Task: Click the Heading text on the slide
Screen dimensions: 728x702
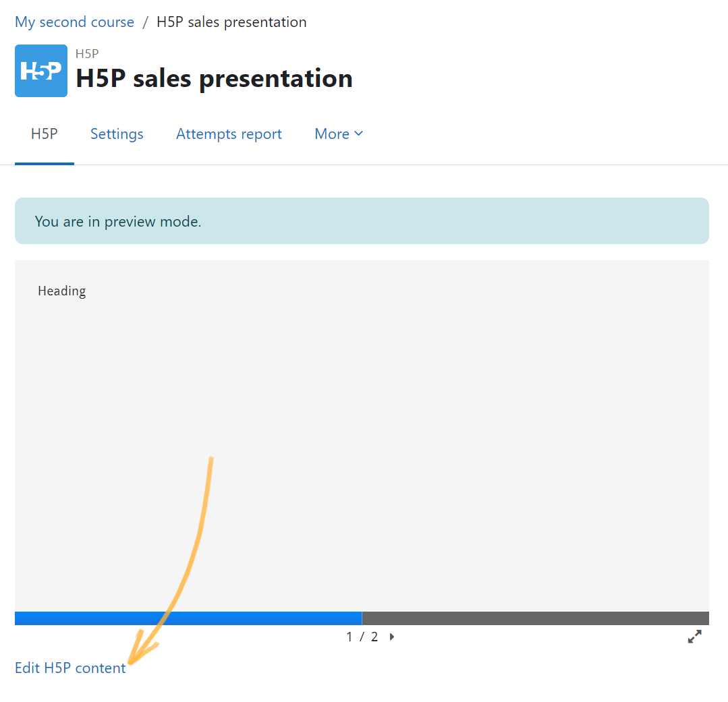Action: pyautogui.click(x=62, y=291)
